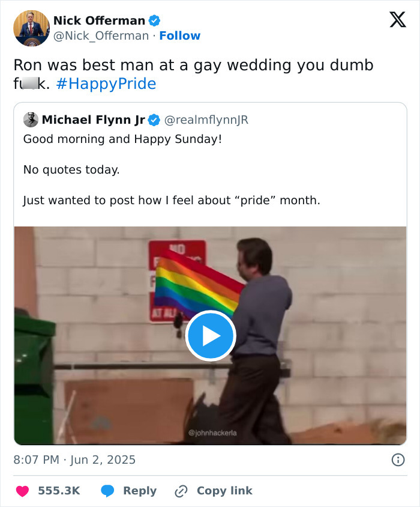Open Michael Flynn Jr's profile avatar
This screenshot has width=420, height=507.
(x=31, y=120)
